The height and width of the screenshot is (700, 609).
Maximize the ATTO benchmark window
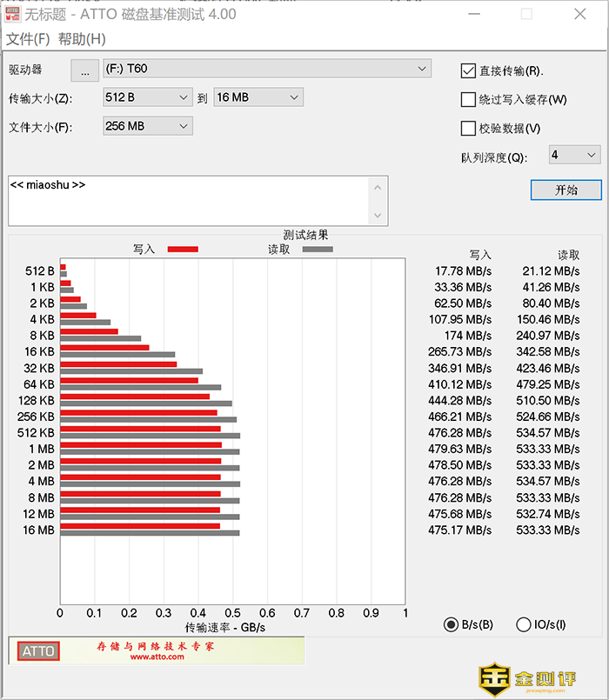(x=526, y=14)
